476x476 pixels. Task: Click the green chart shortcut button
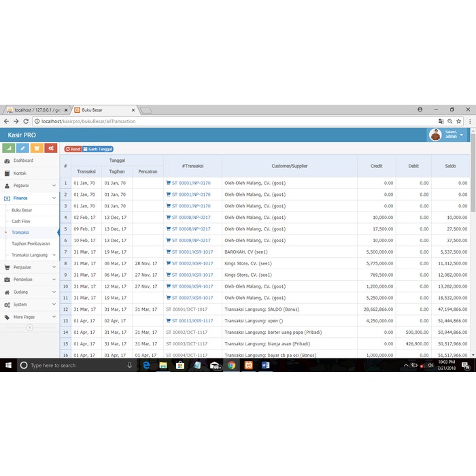[8, 148]
